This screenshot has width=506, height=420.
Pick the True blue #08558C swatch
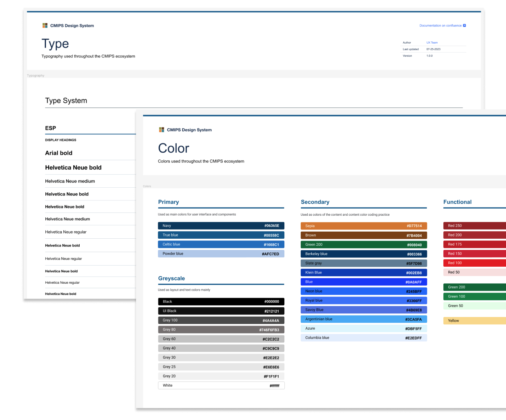tap(221, 235)
